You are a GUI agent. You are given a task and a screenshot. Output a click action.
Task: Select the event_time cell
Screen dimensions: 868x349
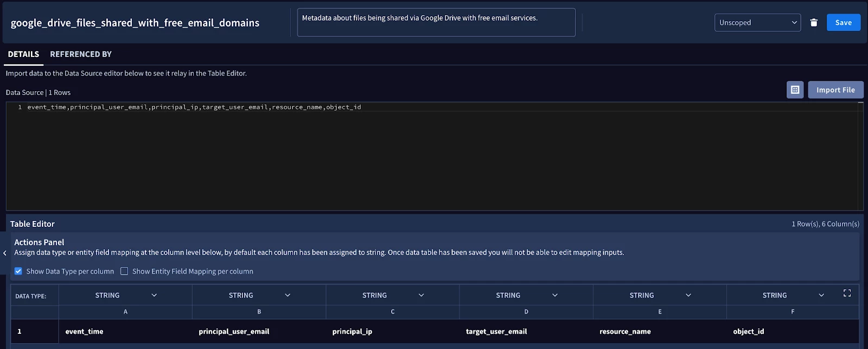point(125,331)
